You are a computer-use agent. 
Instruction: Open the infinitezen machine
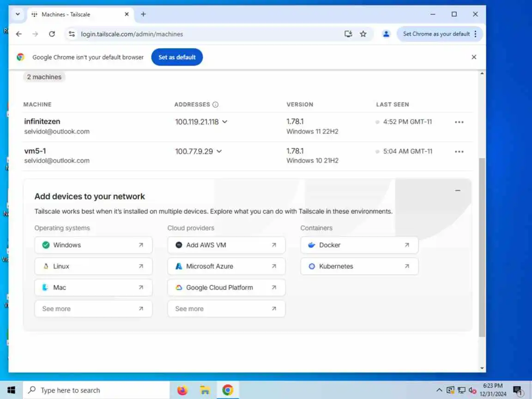pos(42,121)
